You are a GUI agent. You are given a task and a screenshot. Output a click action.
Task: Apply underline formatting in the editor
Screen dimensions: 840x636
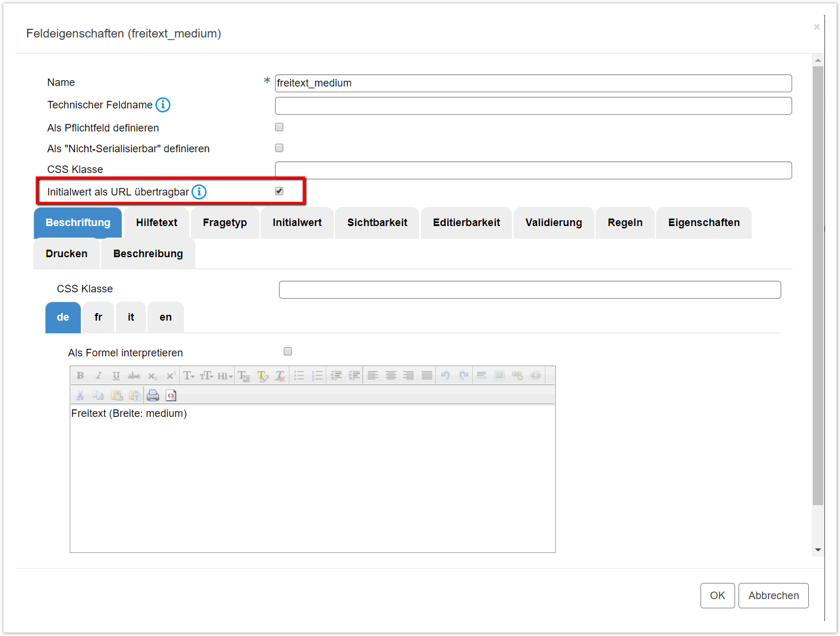point(116,375)
